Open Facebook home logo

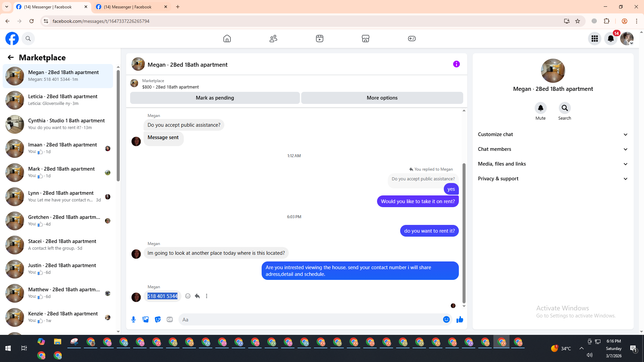pyautogui.click(x=12, y=39)
